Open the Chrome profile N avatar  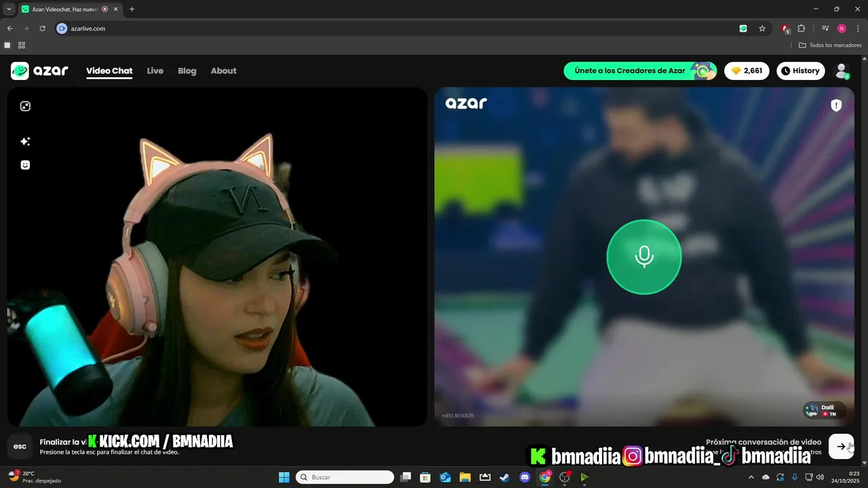[842, 28]
